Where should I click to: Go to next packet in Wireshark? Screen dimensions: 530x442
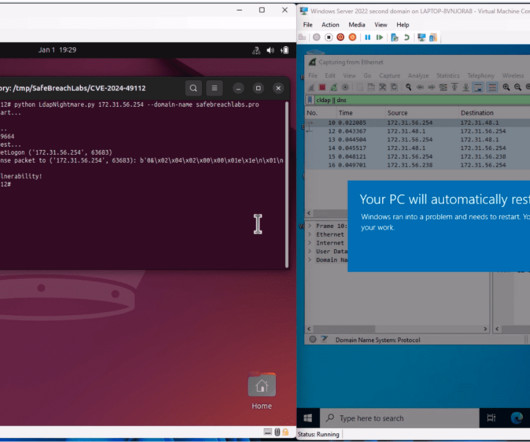[432, 87]
